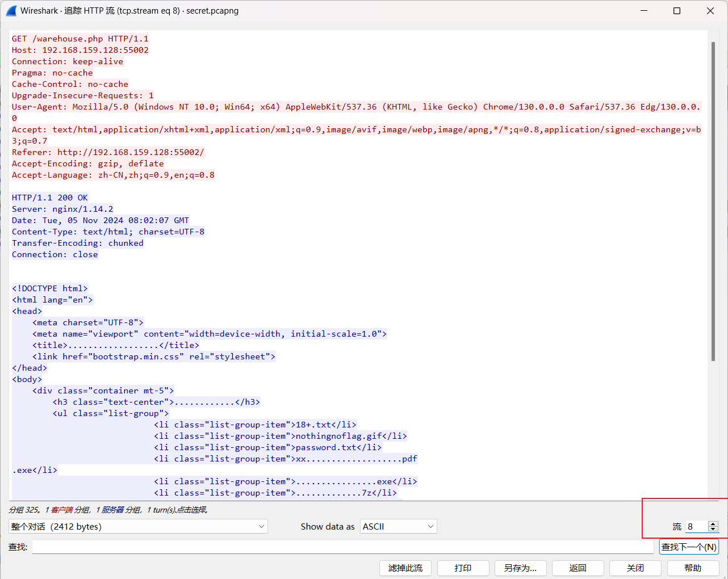The height and width of the screenshot is (579, 728).
Task: Click the 帮助 button
Action: (x=693, y=568)
